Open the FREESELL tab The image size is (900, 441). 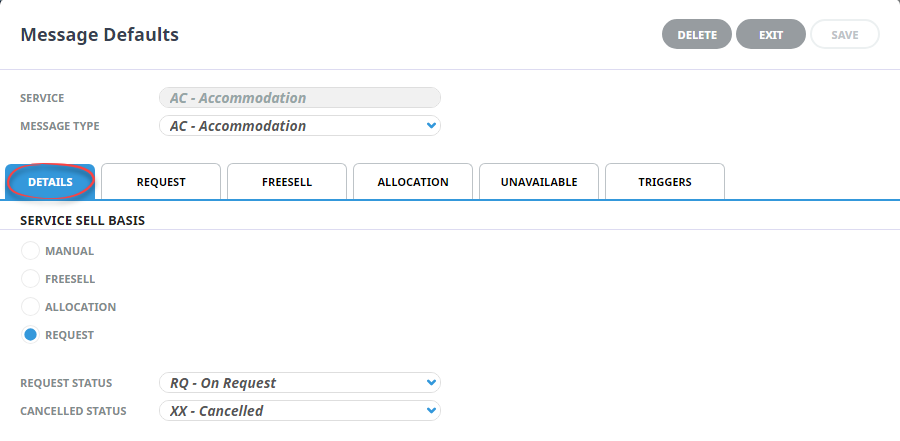point(287,182)
